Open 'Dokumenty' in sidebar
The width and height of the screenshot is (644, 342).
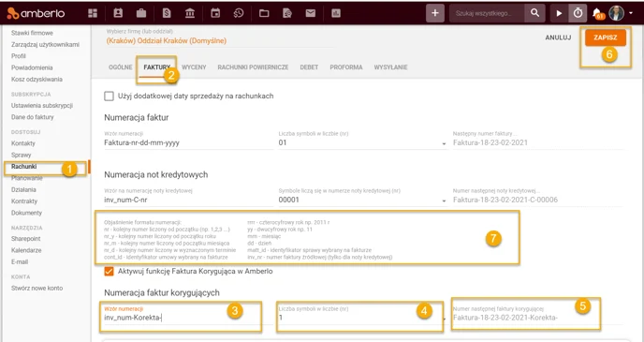(x=26, y=213)
